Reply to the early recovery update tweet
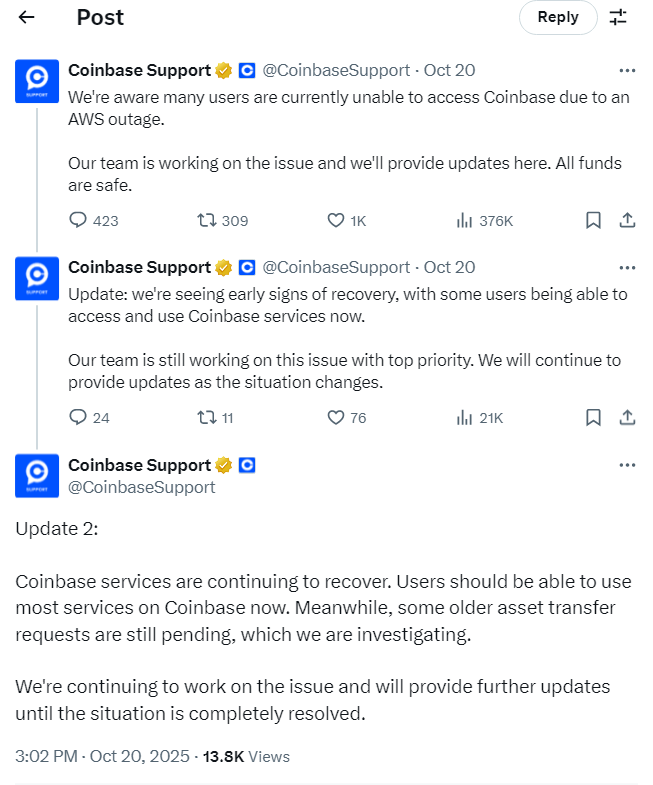This screenshot has height=785, width=653. pos(79,417)
